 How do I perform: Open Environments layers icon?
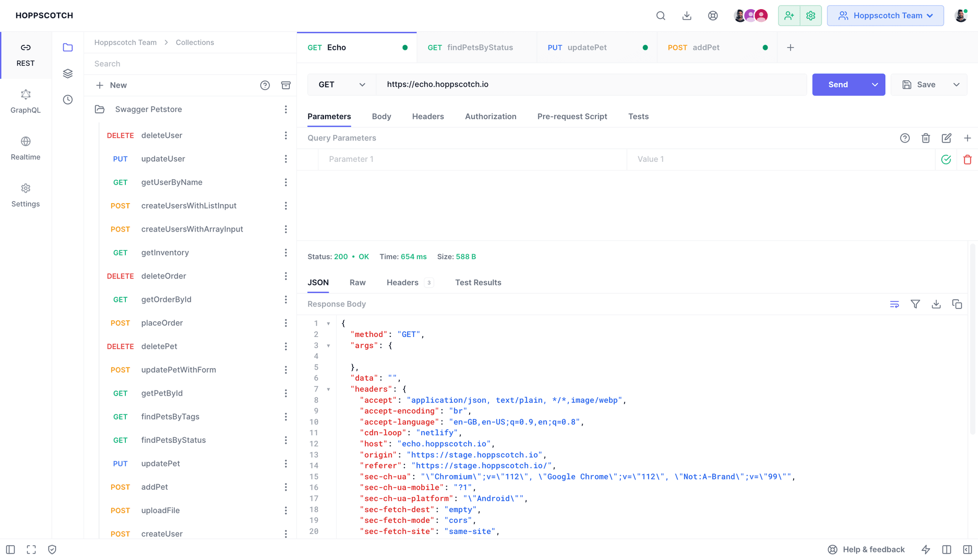[68, 73]
